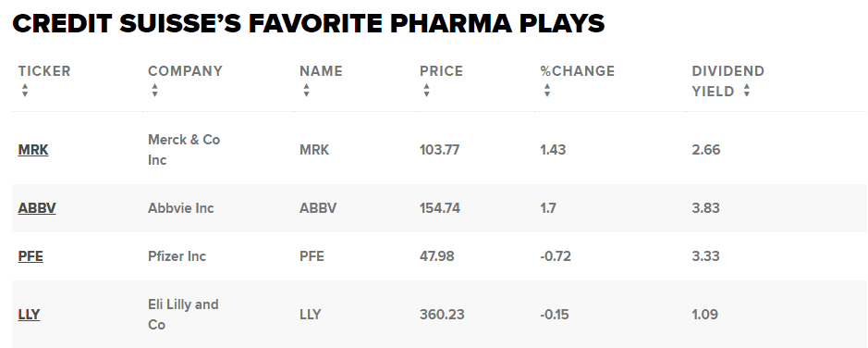This screenshot has height=348, width=868.
Task: Open the PFE ticker link
Action: pyautogui.click(x=31, y=256)
